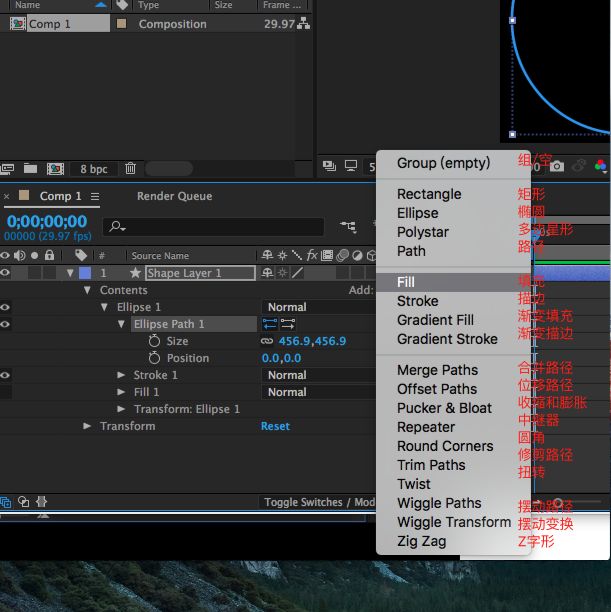The image size is (611, 612).
Task: Toggle the Size stopwatch keyframe icon
Action: (154, 341)
